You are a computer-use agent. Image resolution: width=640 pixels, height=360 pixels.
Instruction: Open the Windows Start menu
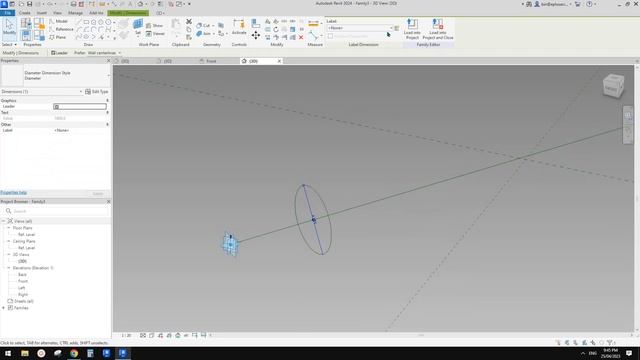(8, 353)
